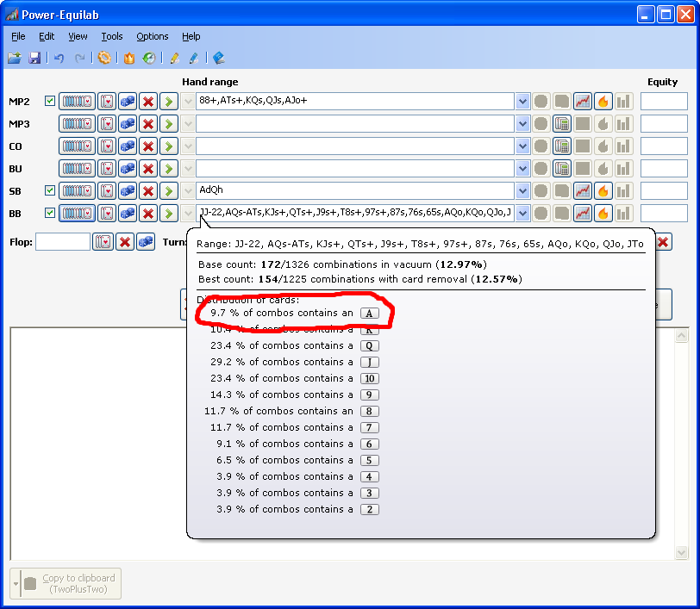
Task: Click the calculator icon in the CO row
Action: 562,146
